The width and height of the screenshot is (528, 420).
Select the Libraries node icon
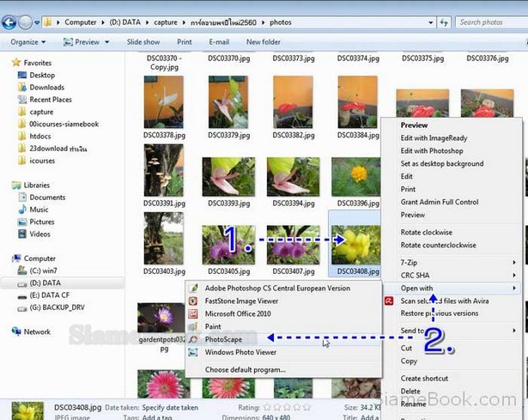16,186
